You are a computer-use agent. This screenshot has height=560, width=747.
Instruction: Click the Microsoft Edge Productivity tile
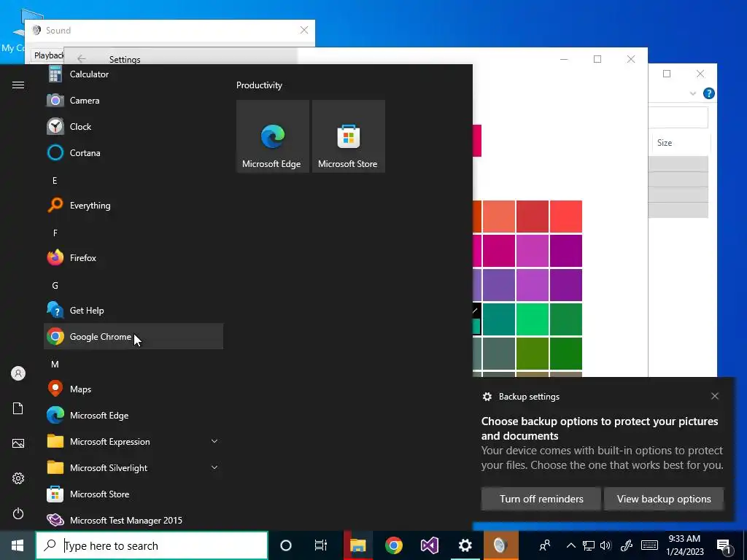coord(273,136)
